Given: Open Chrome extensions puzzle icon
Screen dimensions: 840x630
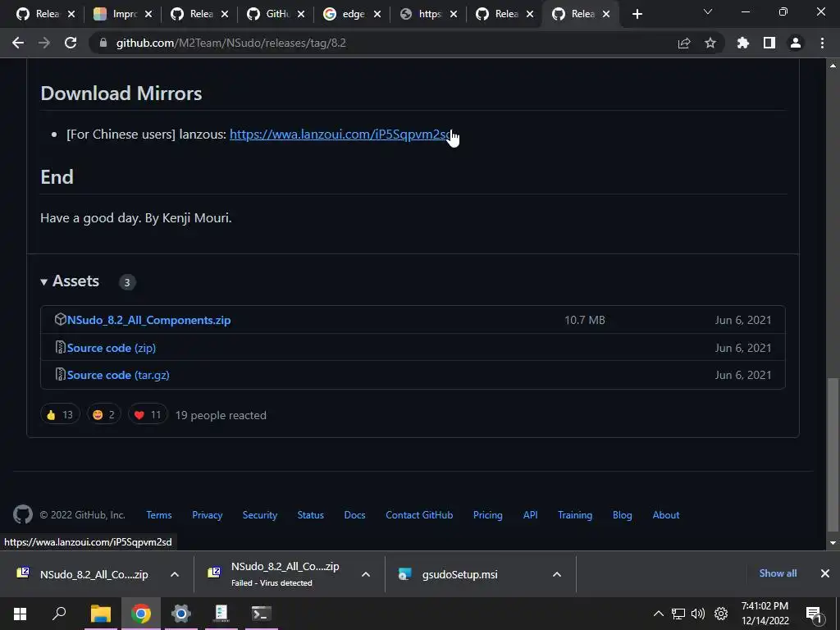Looking at the screenshot, I should (x=743, y=43).
